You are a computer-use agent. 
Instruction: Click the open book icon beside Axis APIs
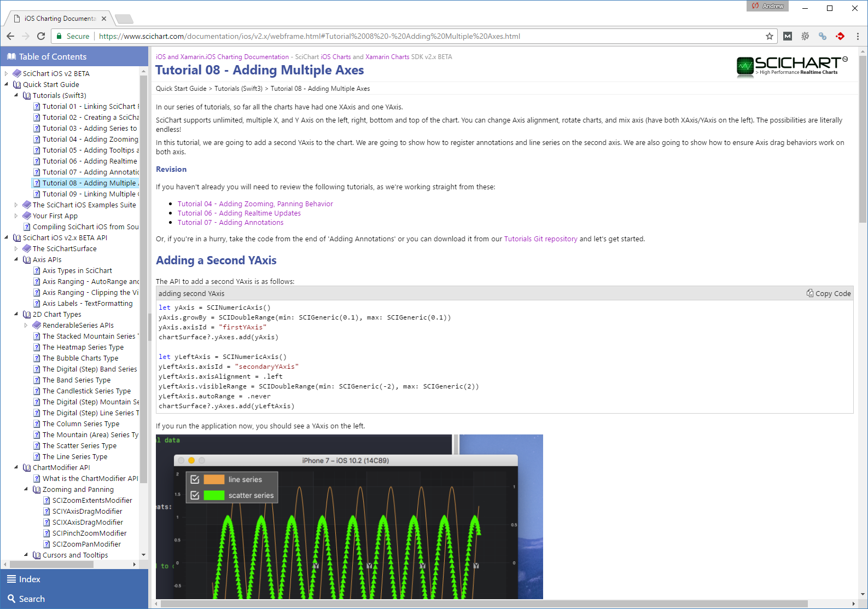pyautogui.click(x=27, y=259)
